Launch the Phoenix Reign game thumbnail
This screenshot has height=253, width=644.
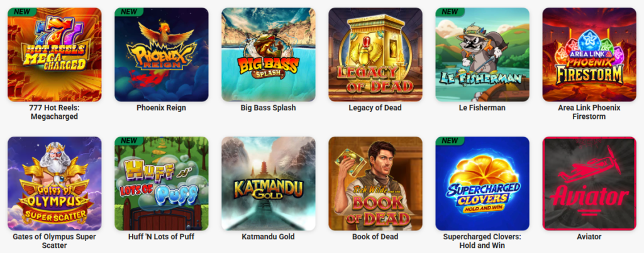click(x=162, y=55)
